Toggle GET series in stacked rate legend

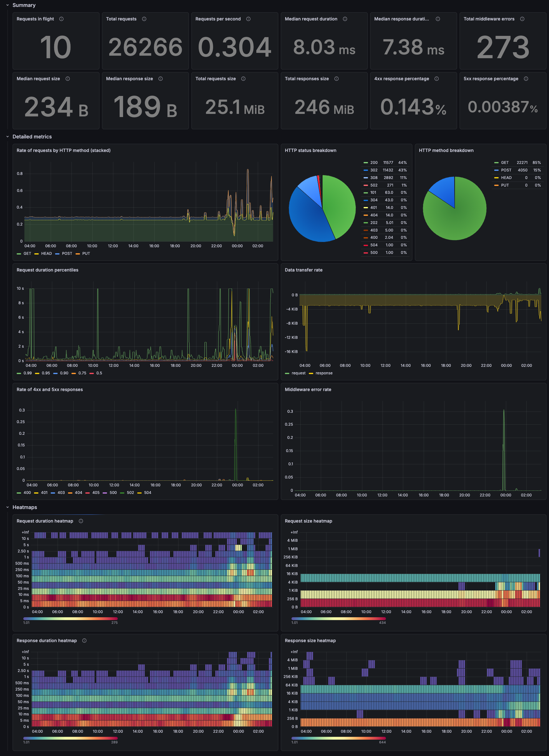27,254
